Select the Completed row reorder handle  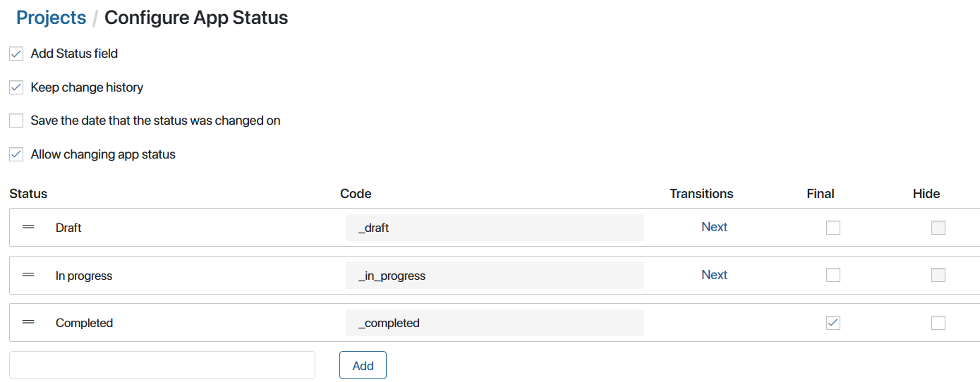(x=28, y=322)
